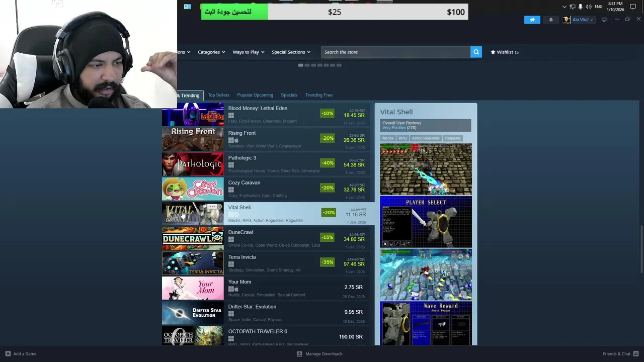Click Add a Game plus button
644x362 pixels.
pos(8,353)
